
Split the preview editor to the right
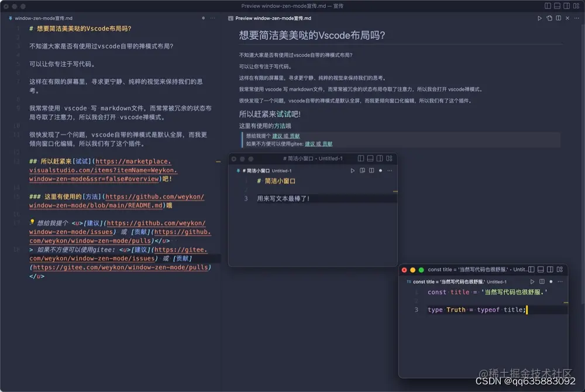point(559,18)
